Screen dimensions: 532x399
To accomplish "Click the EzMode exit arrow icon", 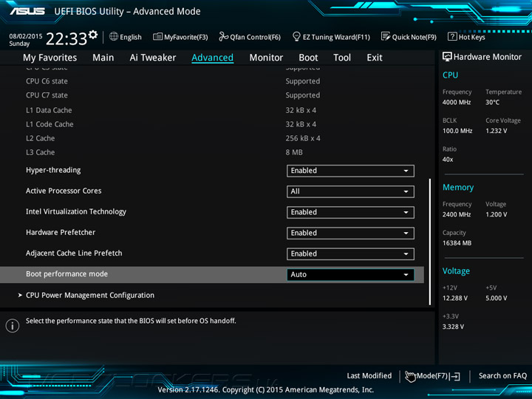I will [x=455, y=376].
